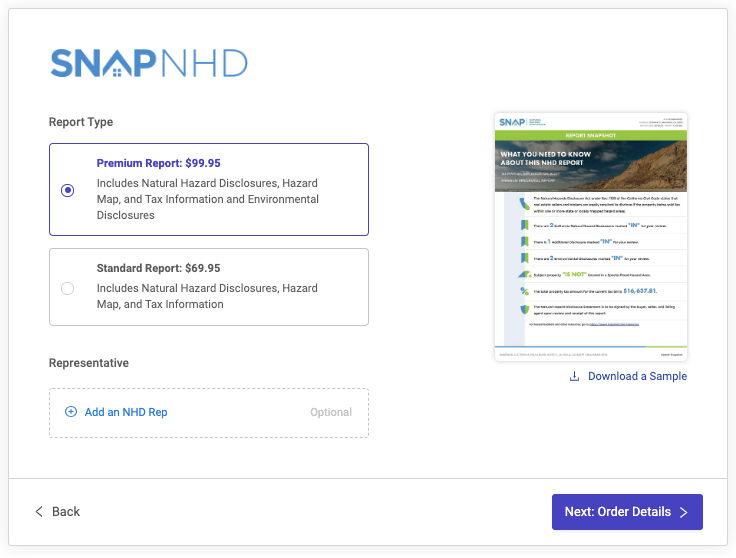Image resolution: width=736 pixels, height=558 pixels.
Task: Click the Representative heading
Action: (x=89, y=363)
